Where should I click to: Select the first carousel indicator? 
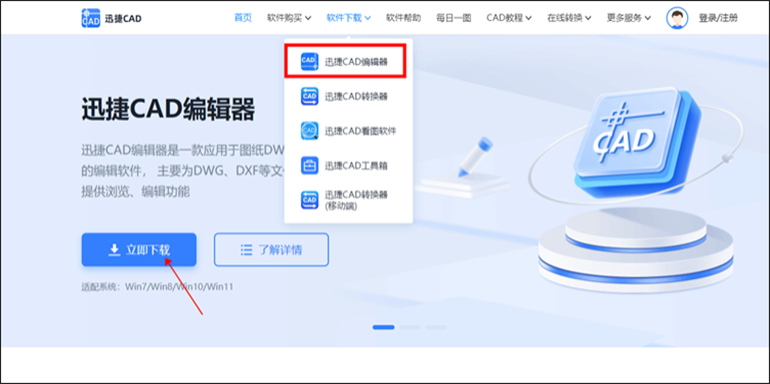click(x=383, y=327)
